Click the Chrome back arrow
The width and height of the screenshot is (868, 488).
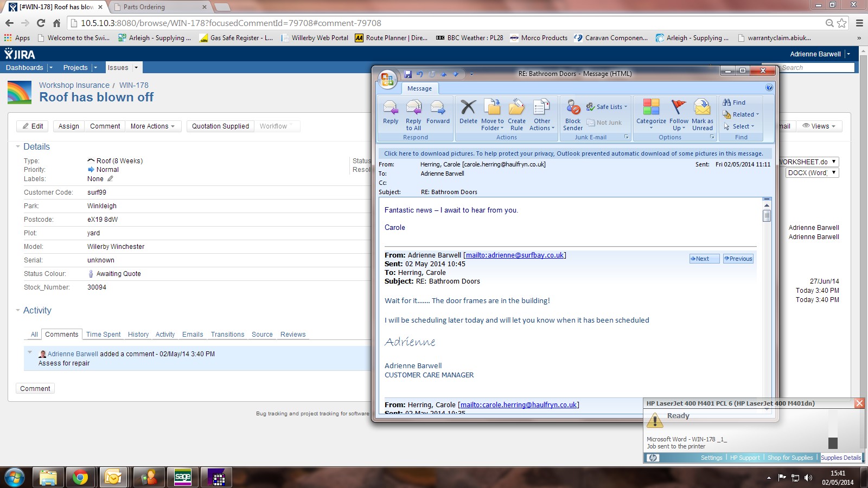[x=9, y=23]
